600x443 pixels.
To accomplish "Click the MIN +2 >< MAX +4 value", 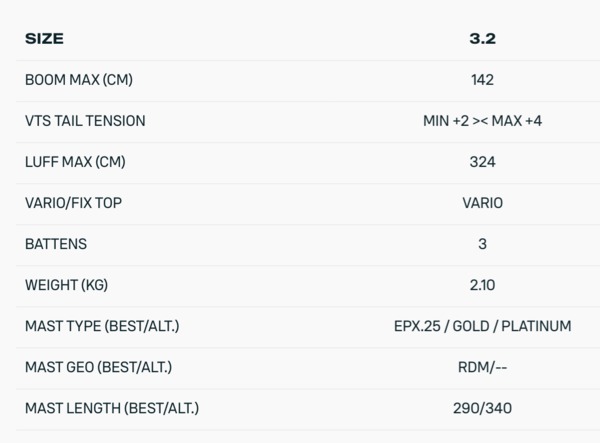I will coord(482,121).
